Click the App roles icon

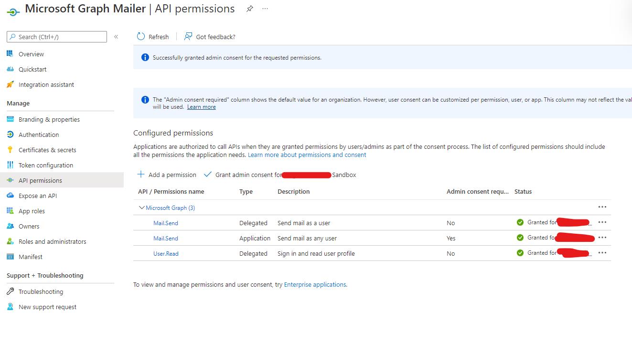10,211
